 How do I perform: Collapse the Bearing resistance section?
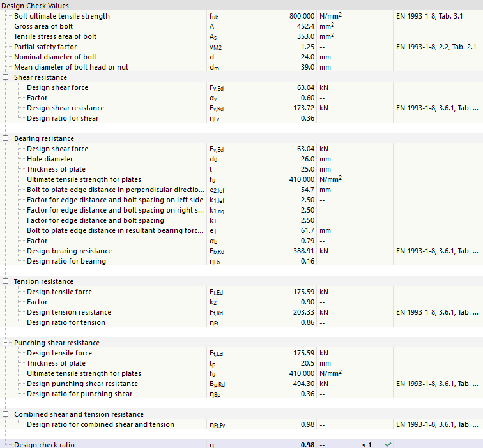coord(6,138)
